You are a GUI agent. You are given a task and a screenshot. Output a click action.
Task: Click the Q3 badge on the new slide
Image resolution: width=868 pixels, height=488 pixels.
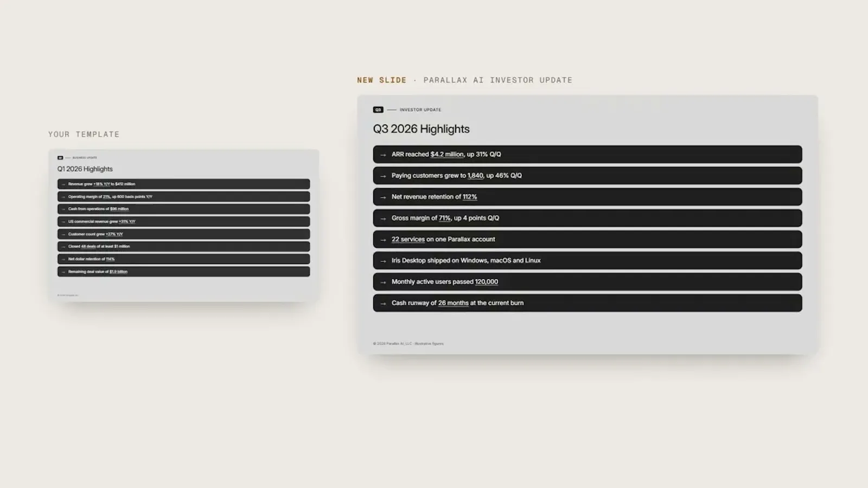pyautogui.click(x=378, y=110)
